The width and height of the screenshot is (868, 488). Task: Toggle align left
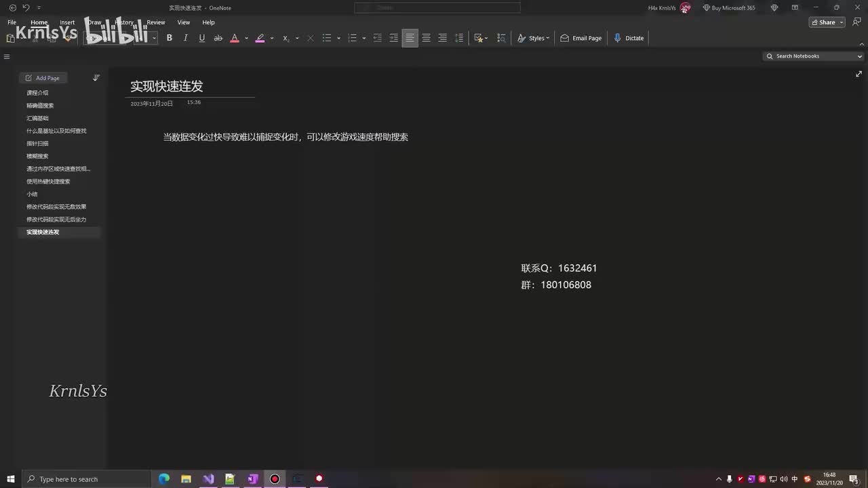(410, 38)
